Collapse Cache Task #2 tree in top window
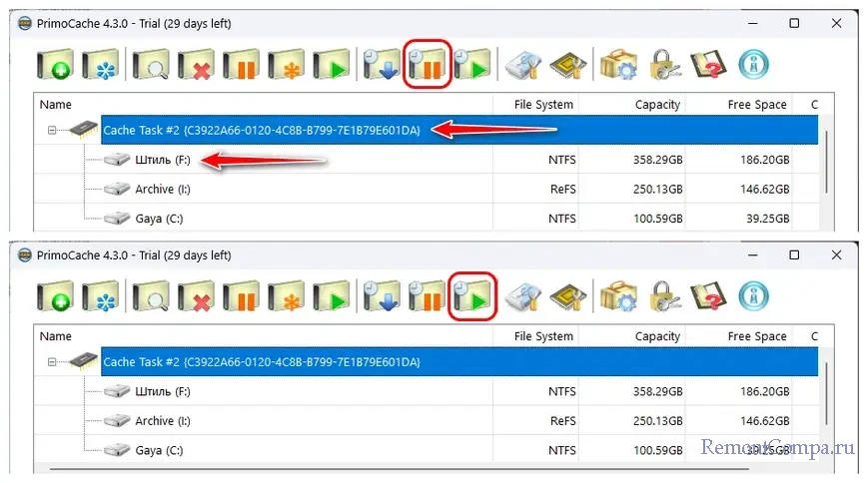868x483 pixels. click(x=49, y=130)
